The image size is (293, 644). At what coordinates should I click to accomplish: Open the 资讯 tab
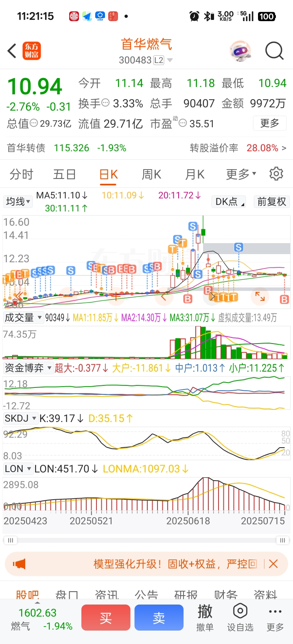[x=107, y=595]
